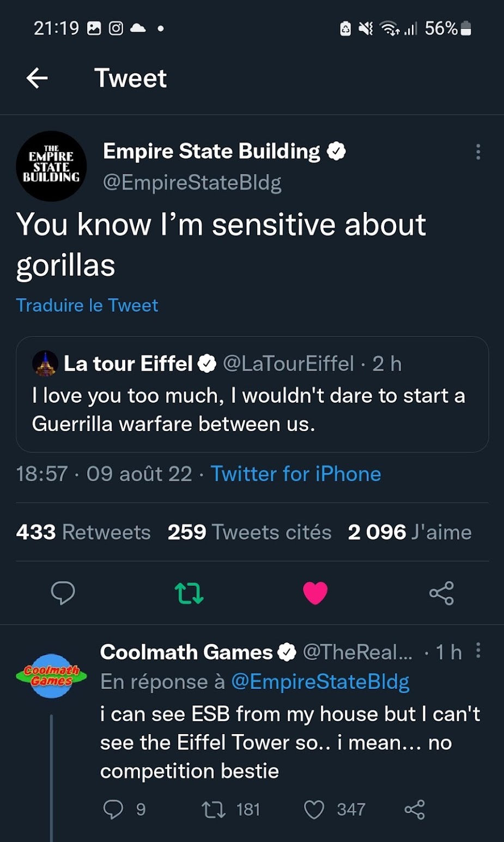Undo retweet on the main tweet
This screenshot has height=842, width=504.
click(x=189, y=593)
